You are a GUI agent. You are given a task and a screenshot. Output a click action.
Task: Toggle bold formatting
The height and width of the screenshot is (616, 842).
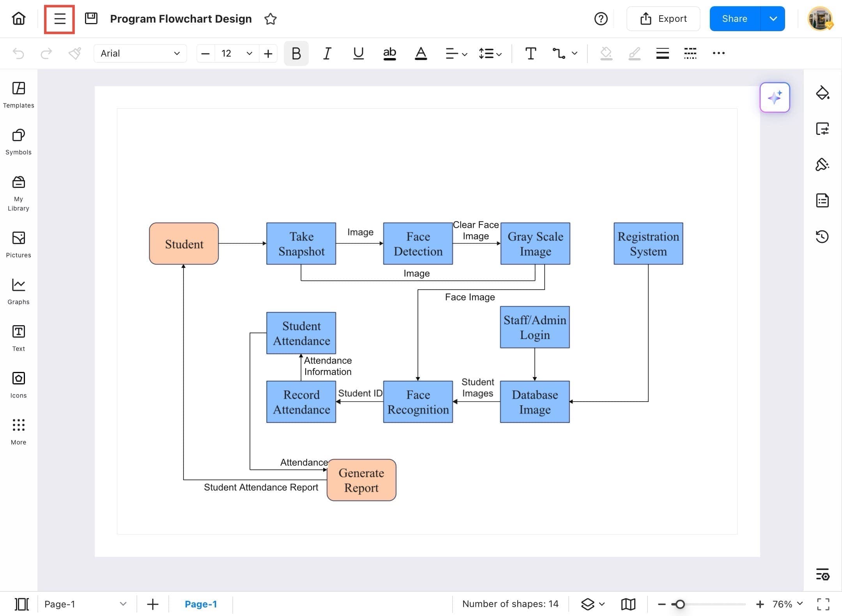point(296,53)
